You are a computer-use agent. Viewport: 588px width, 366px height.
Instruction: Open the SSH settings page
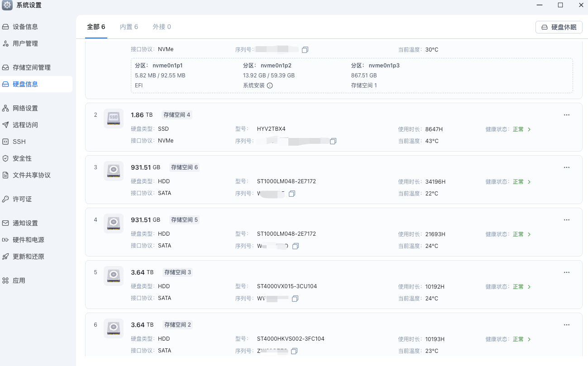point(19,141)
